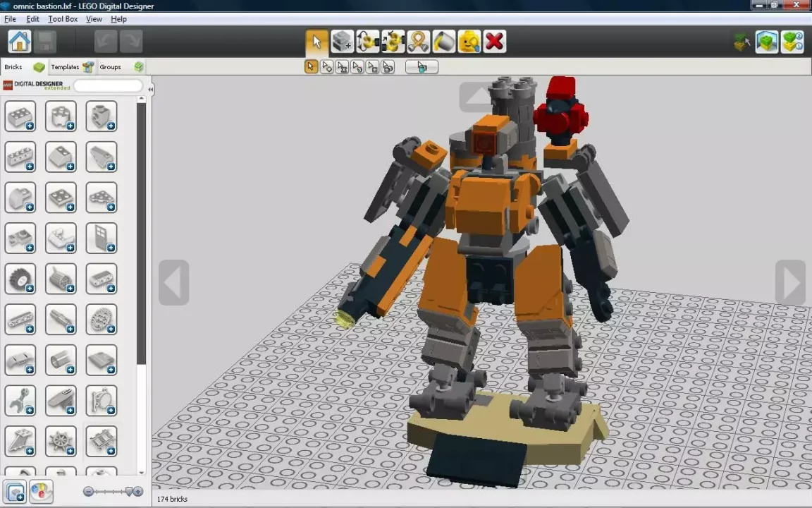Activate the Selection arrow tool

[x=316, y=42]
